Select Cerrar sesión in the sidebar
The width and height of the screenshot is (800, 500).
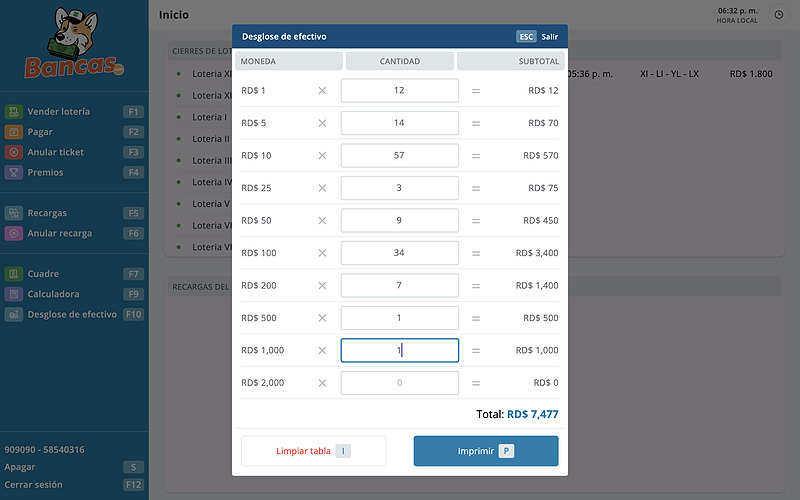[33, 485]
